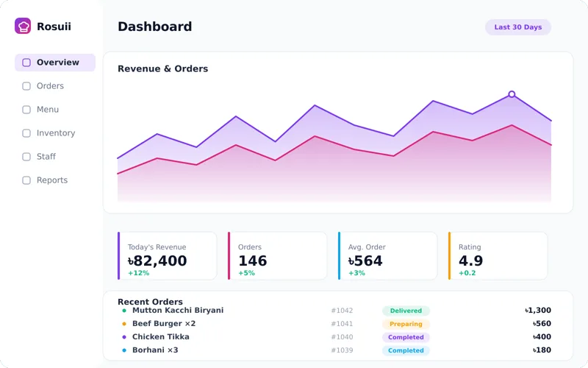Click the Staff square icon in sidebar
Image resolution: width=588 pixels, height=368 pixels.
coord(26,157)
